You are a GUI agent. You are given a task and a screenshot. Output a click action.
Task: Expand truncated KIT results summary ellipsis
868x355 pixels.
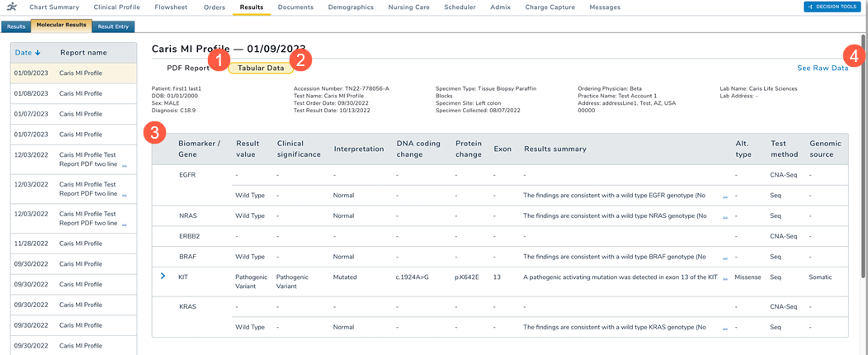click(x=725, y=278)
